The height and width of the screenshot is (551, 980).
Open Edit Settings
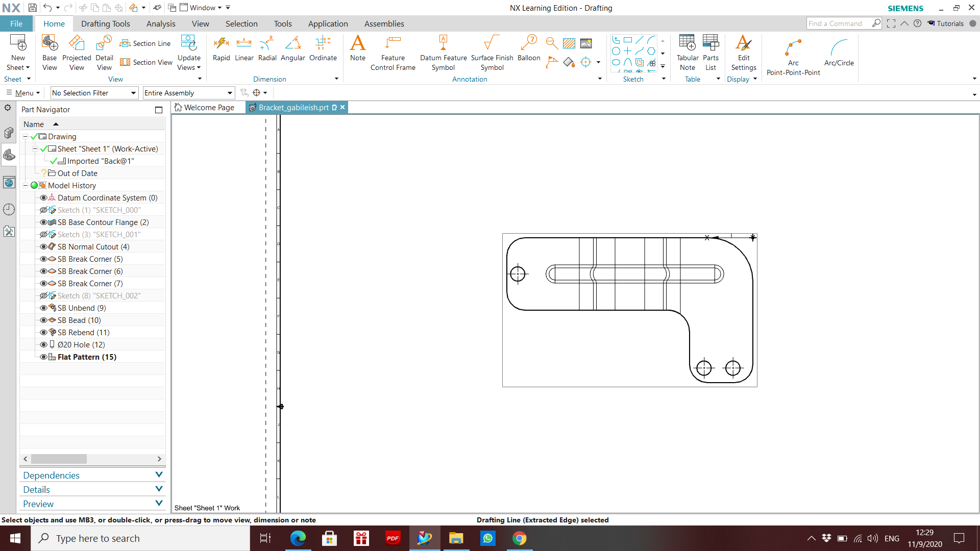(744, 53)
